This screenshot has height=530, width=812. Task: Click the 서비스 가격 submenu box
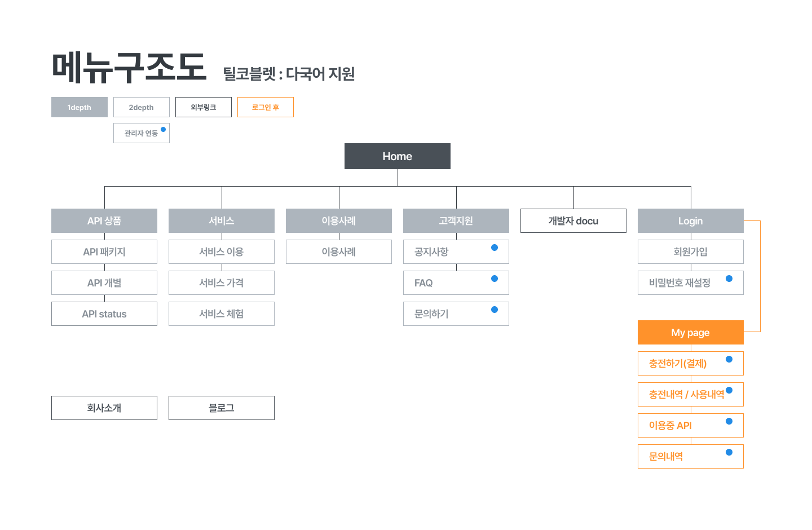(222, 283)
